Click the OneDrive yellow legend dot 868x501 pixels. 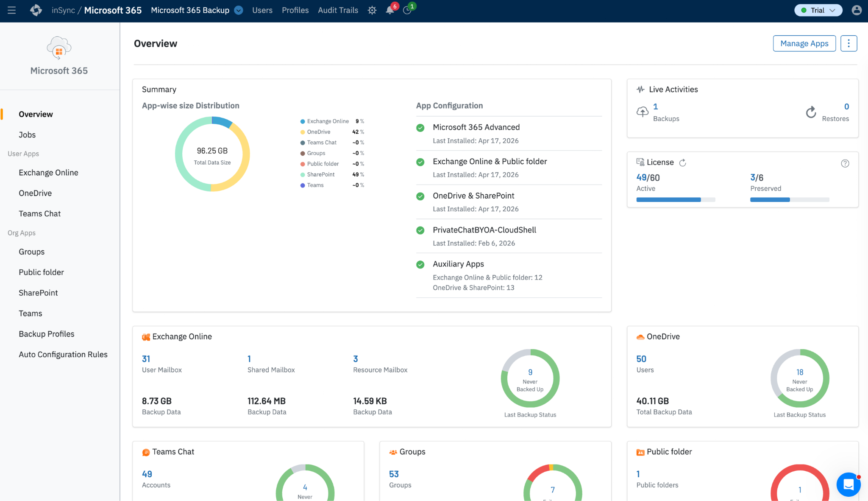pos(303,132)
